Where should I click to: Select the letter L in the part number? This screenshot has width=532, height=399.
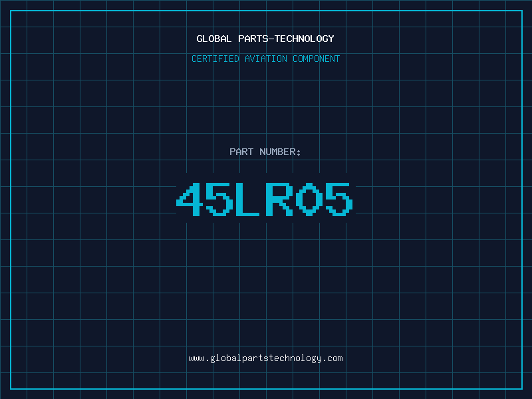[x=249, y=199]
